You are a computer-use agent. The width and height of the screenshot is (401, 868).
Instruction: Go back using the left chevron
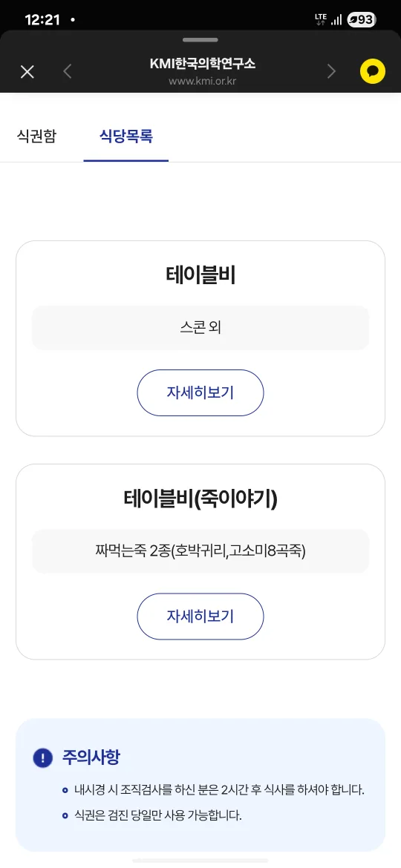coord(67,71)
